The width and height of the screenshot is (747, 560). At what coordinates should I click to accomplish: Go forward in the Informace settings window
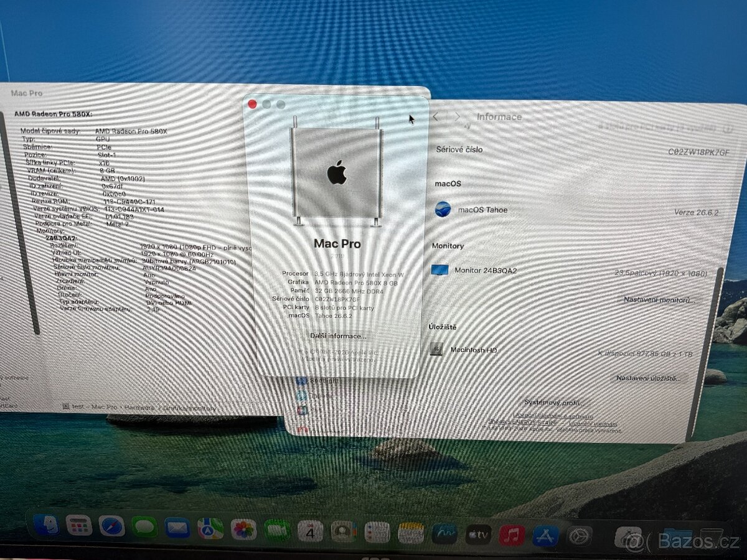click(458, 117)
